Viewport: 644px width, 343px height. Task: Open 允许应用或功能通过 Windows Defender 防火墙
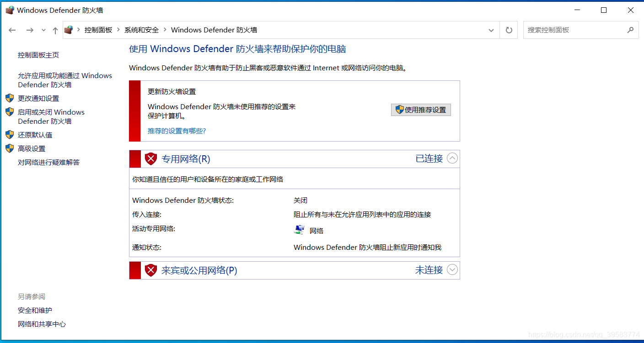click(65, 80)
